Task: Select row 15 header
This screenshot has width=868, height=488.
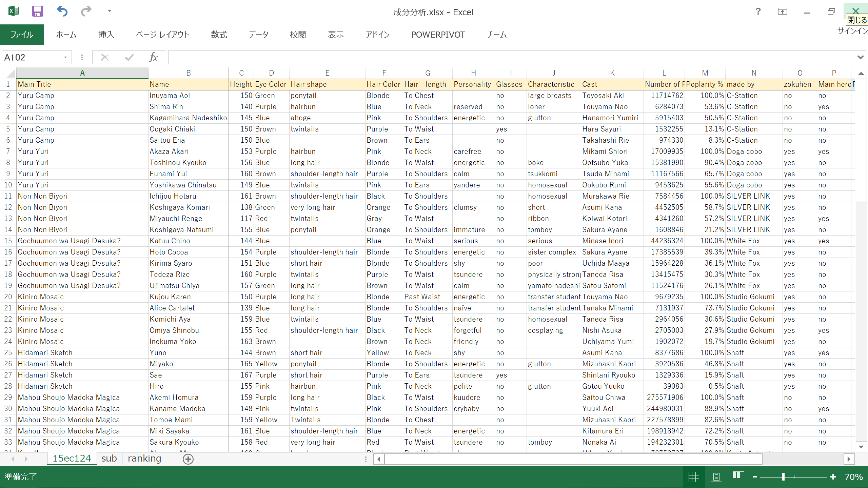Action: [x=8, y=241]
